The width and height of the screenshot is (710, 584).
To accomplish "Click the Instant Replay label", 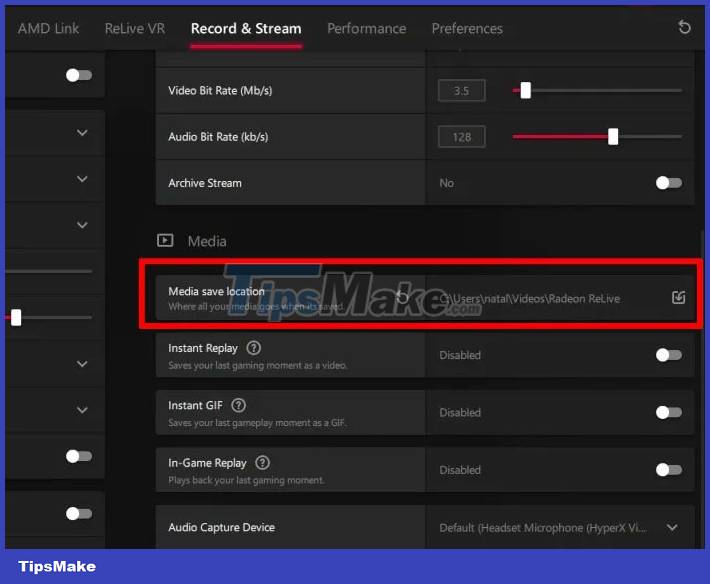I will click(x=202, y=348).
